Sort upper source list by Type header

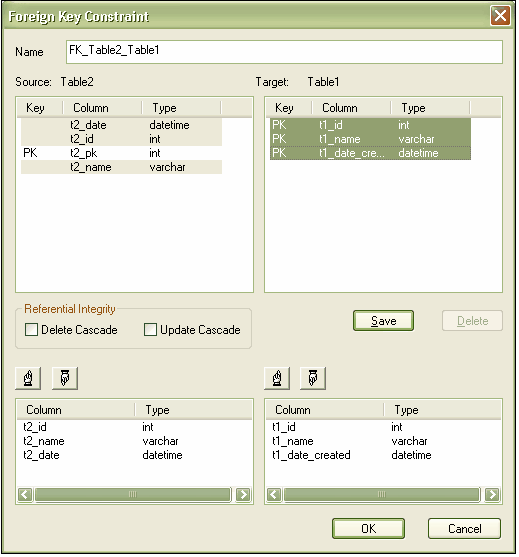(x=181, y=108)
